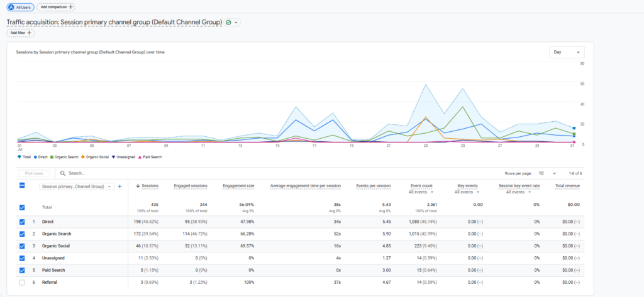Click the blue plus to add a dimension
The image size is (644, 297).
pyautogui.click(x=120, y=186)
